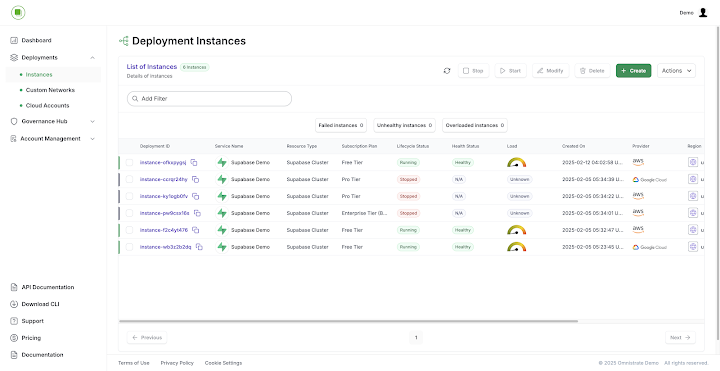720x371 pixels.
Task: Click region icon in instance-wb3z2b2dq row
Action: (692, 247)
